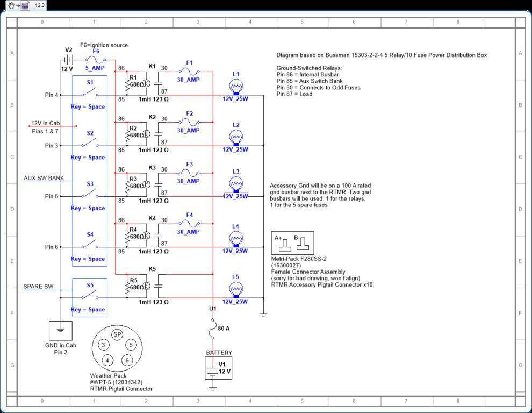Click the 'Metri-Pack F280SS-2' label
Image resolution: width=532 pixels, height=413 pixels.
click(299, 259)
